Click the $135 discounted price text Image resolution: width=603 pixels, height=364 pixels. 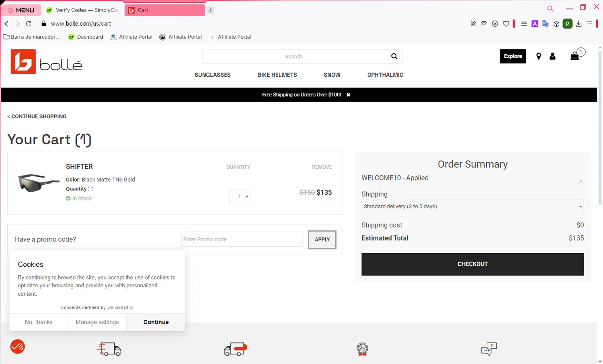324,192
